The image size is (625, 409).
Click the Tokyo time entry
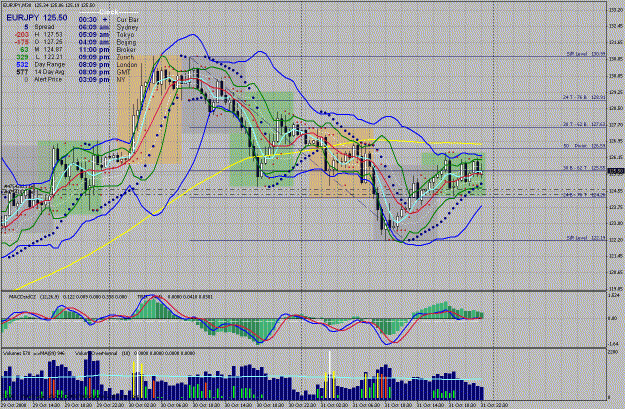pyautogui.click(x=106, y=35)
